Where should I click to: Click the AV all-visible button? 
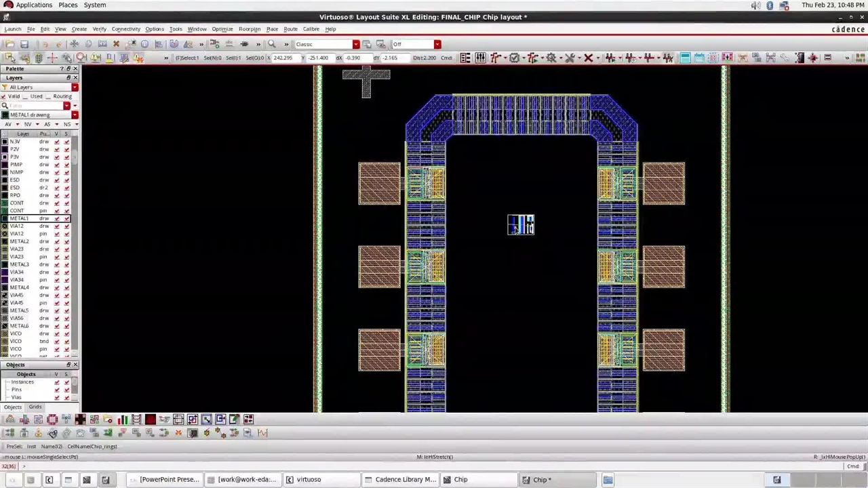tap(8, 125)
